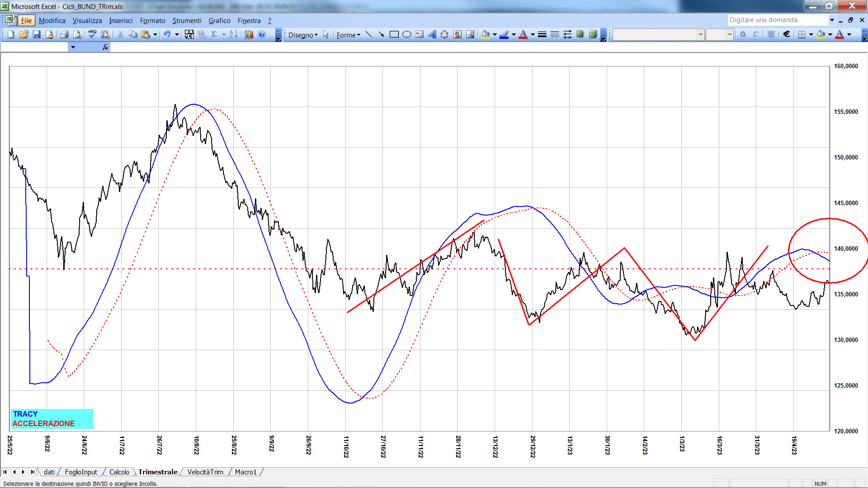Open the font name combo box
The width and height of the screenshot is (868, 488).
click(x=658, y=34)
